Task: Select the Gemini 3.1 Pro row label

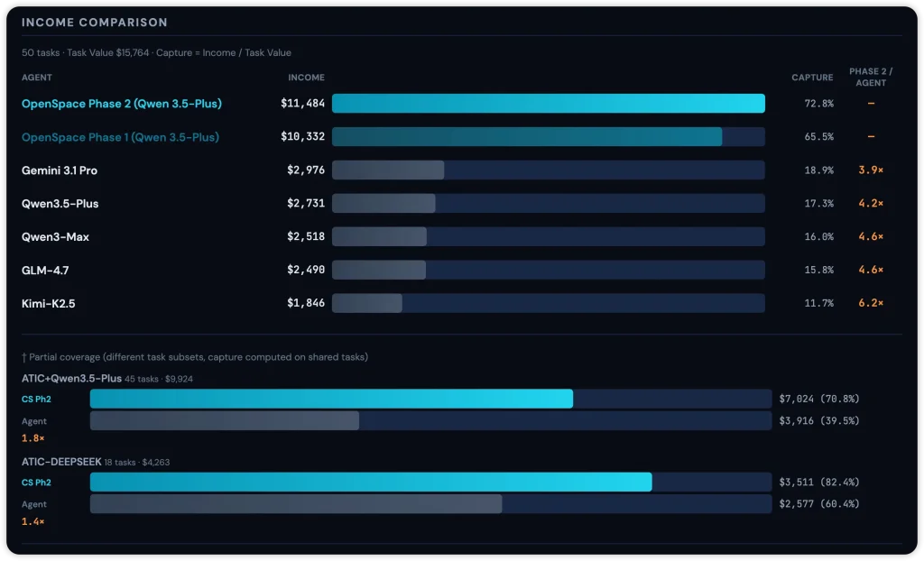Action: [x=60, y=170]
